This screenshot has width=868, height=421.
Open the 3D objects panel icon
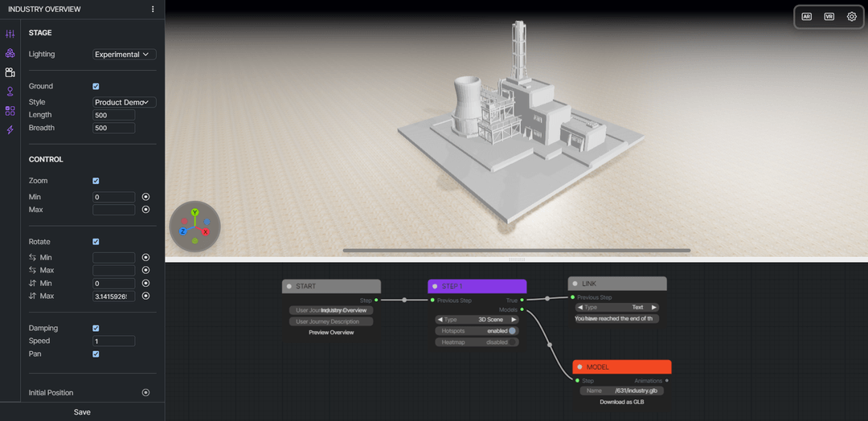point(10,53)
